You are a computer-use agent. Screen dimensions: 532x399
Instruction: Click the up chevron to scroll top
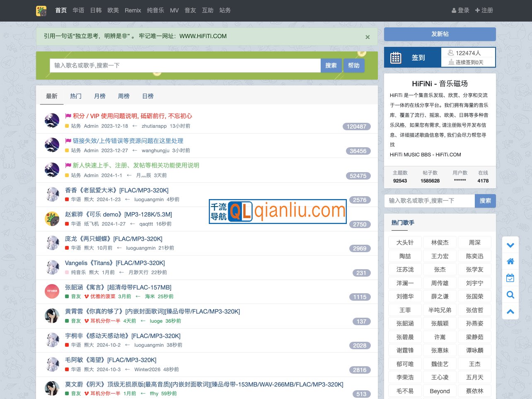point(510,311)
